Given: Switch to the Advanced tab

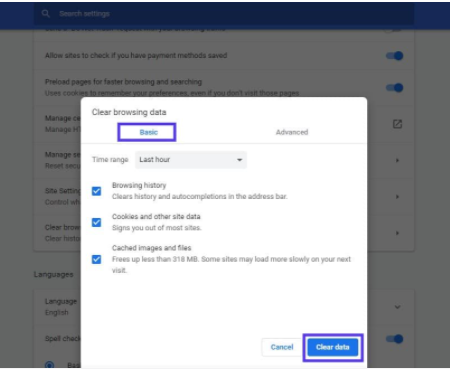Looking at the screenshot, I should point(292,132).
